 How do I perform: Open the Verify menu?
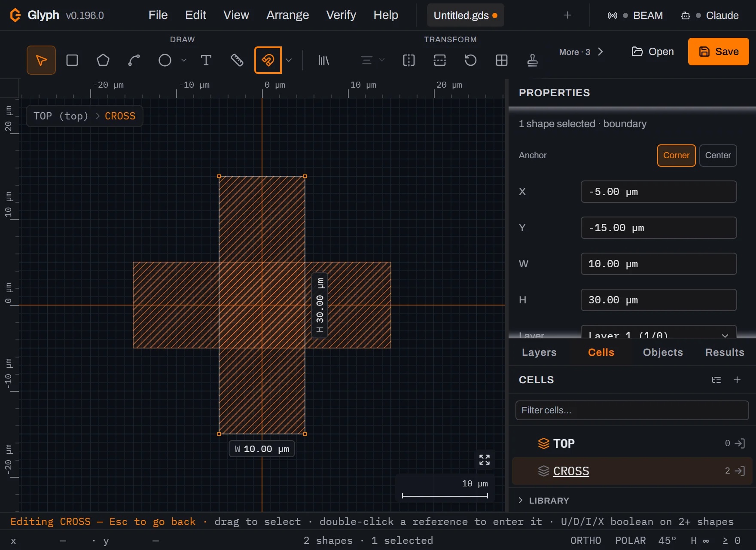click(x=341, y=15)
